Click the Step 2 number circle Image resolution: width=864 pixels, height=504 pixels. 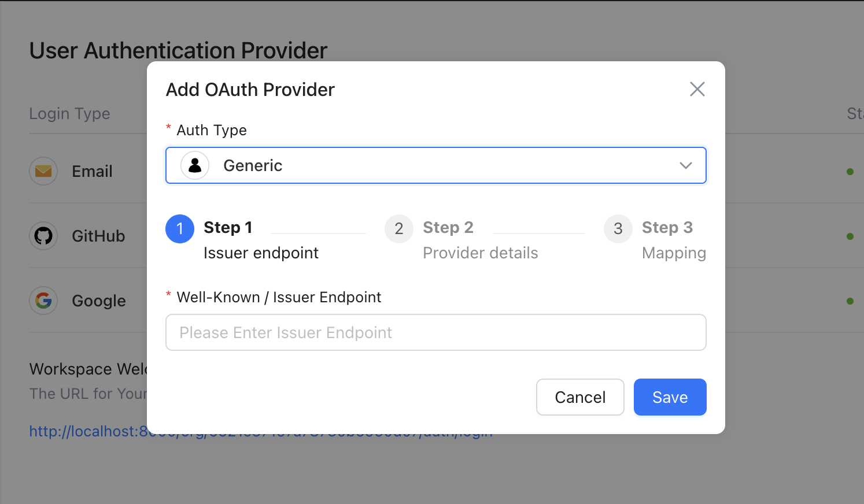tap(399, 229)
